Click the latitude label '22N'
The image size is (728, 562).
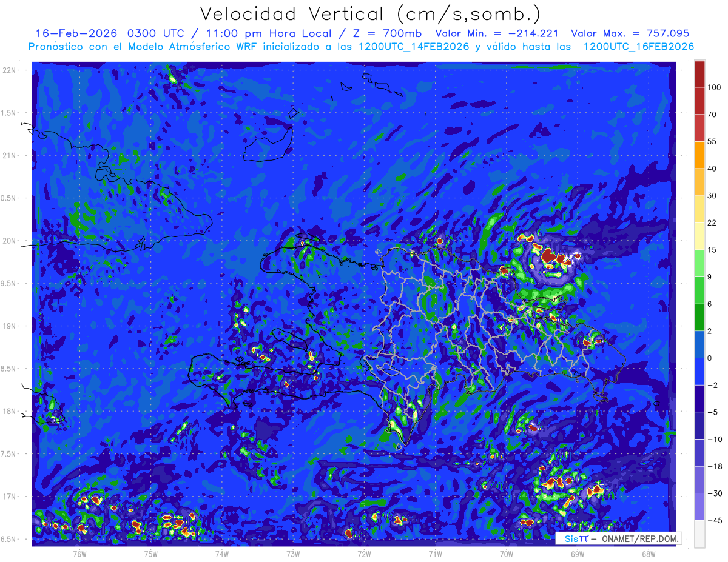(9, 70)
